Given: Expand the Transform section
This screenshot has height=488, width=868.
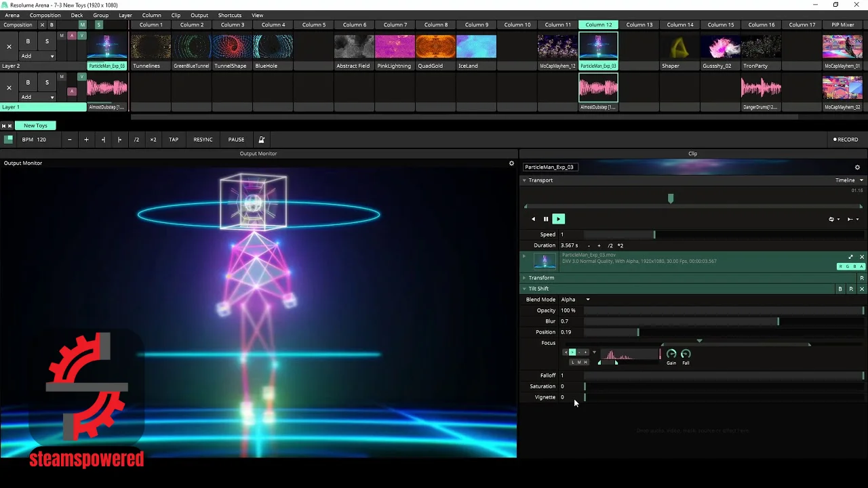Looking at the screenshot, I should click(x=524, y=278).
